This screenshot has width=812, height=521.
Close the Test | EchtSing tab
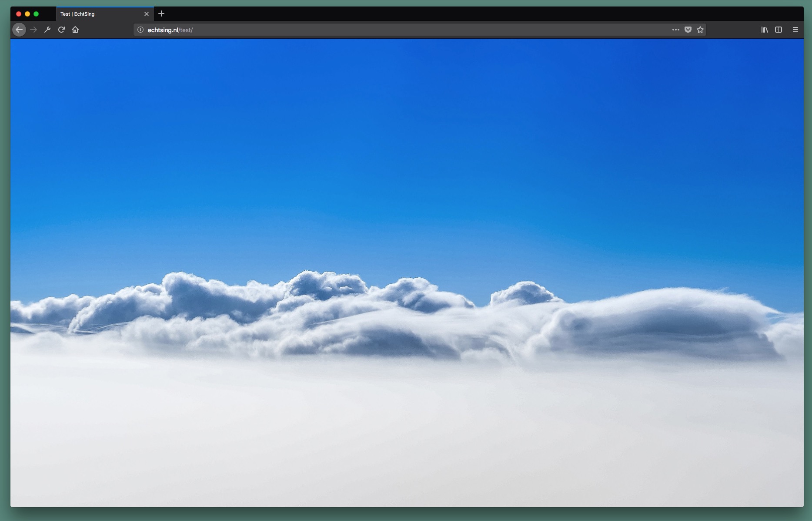click(x=147, y=14)
